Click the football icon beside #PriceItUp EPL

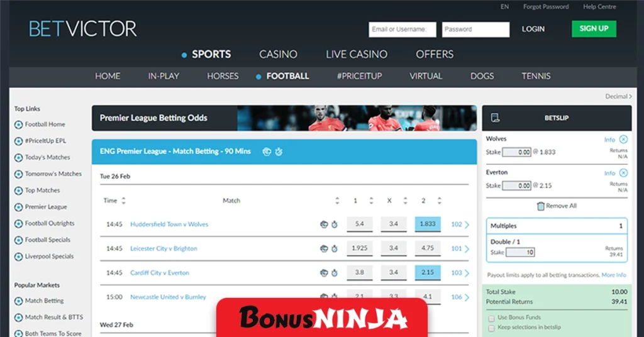click(18, 141)
